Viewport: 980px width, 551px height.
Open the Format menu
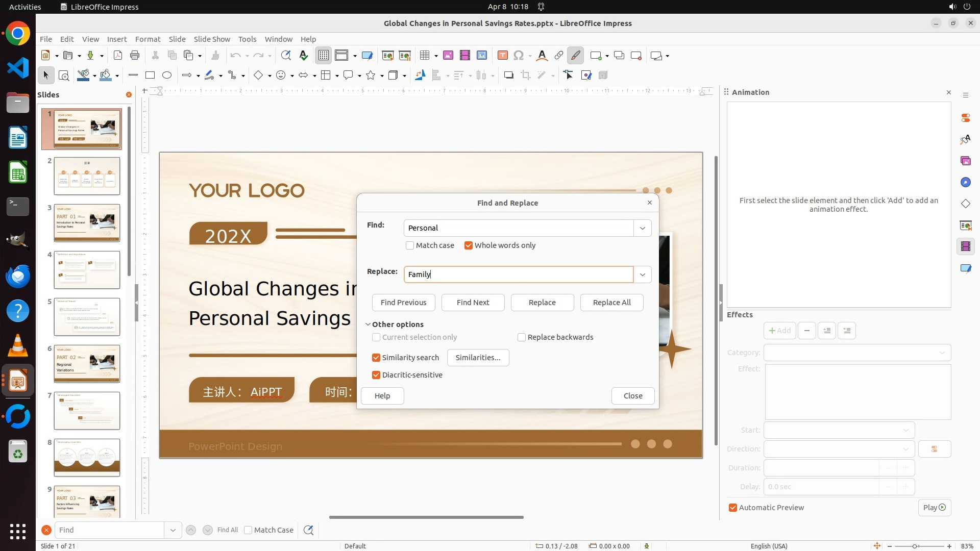pyautogui.click(x=148, y=39)
